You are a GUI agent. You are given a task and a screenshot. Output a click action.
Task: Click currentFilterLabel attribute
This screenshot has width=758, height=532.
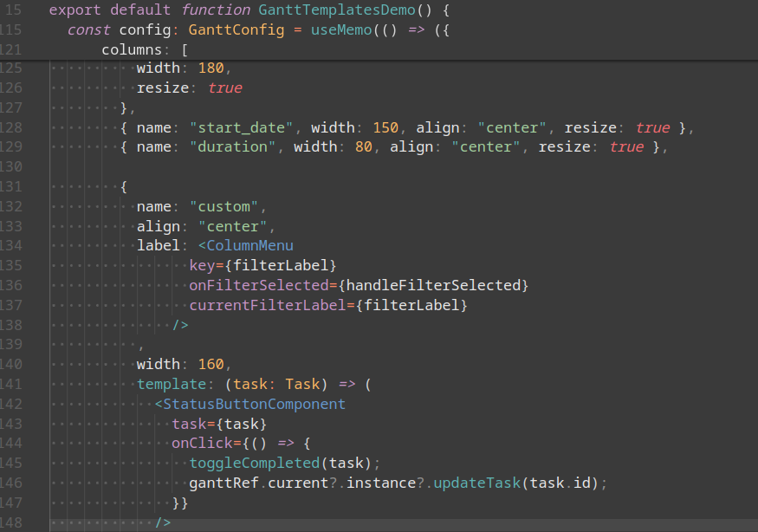pos(268,305)
